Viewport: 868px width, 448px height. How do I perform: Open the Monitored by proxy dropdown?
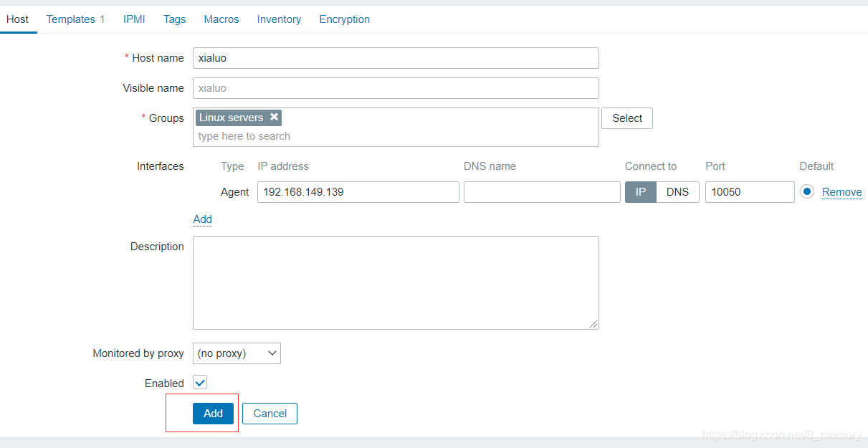237,353
